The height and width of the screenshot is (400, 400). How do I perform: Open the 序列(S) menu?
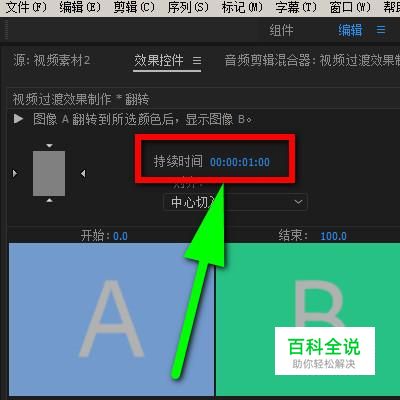coord(188,7)
